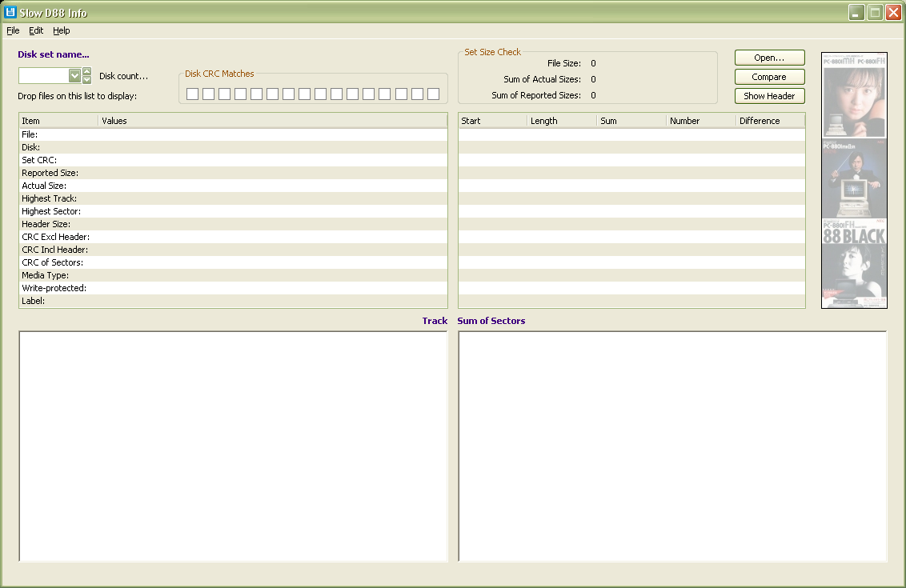Click the Show Header button

pyautogui.click(x=769, y=96)
